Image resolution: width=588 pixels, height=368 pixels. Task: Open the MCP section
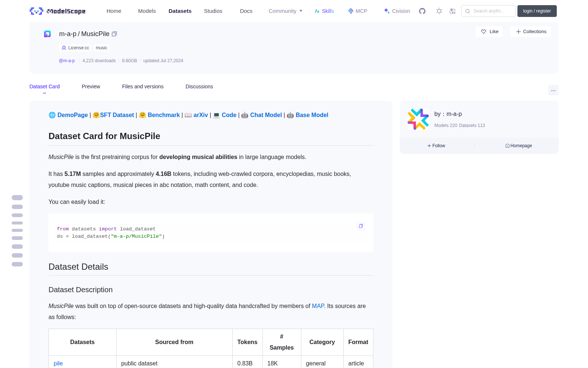coord(358,11)
